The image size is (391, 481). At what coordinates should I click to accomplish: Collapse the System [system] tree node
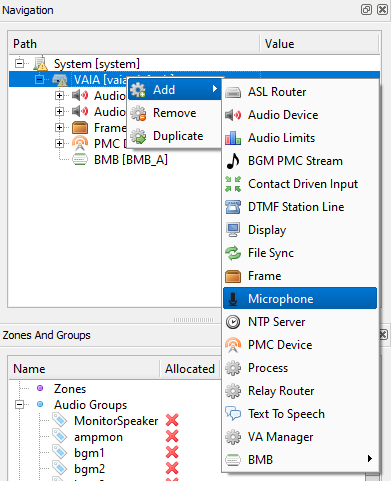(20, 63)
